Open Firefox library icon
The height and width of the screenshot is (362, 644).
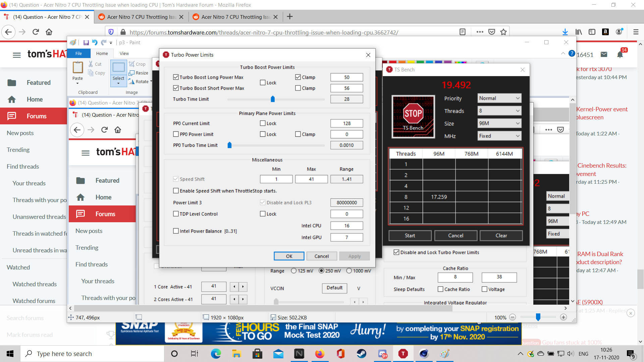pyautogui.click(x=579, y=32)
